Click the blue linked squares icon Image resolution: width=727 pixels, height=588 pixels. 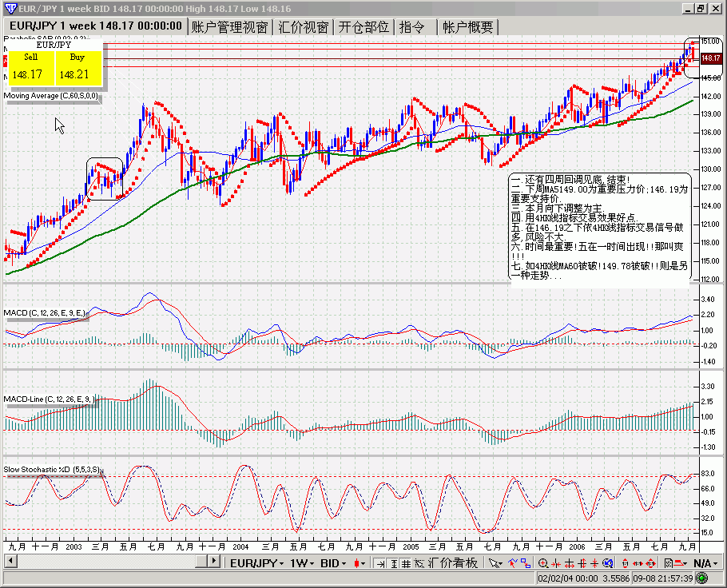(x=526, y=563)
